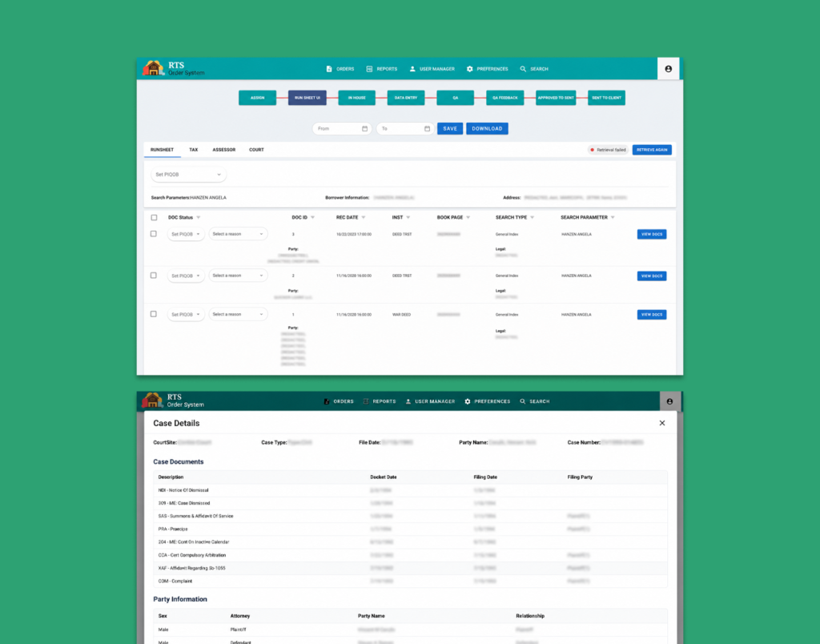Click the User Manager icon in bottom window
This screenshot has width=820, height=644.
pos(408,402)
